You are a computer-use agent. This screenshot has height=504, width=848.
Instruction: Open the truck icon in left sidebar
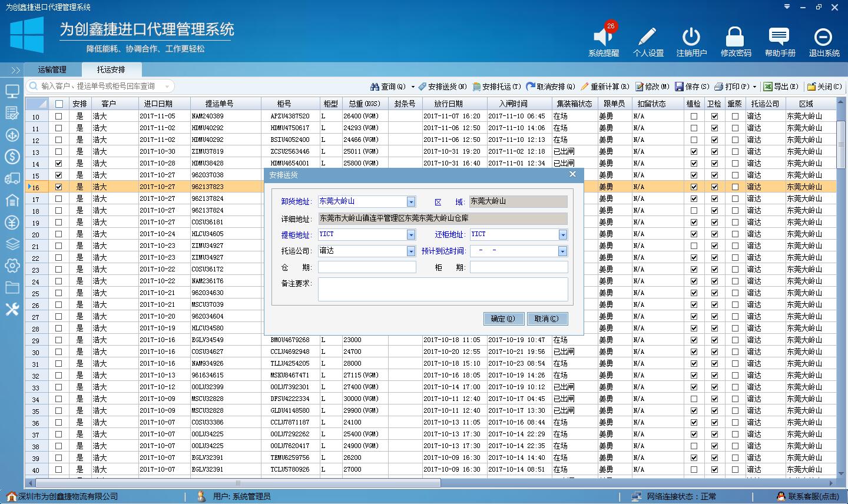coord(12,178)
